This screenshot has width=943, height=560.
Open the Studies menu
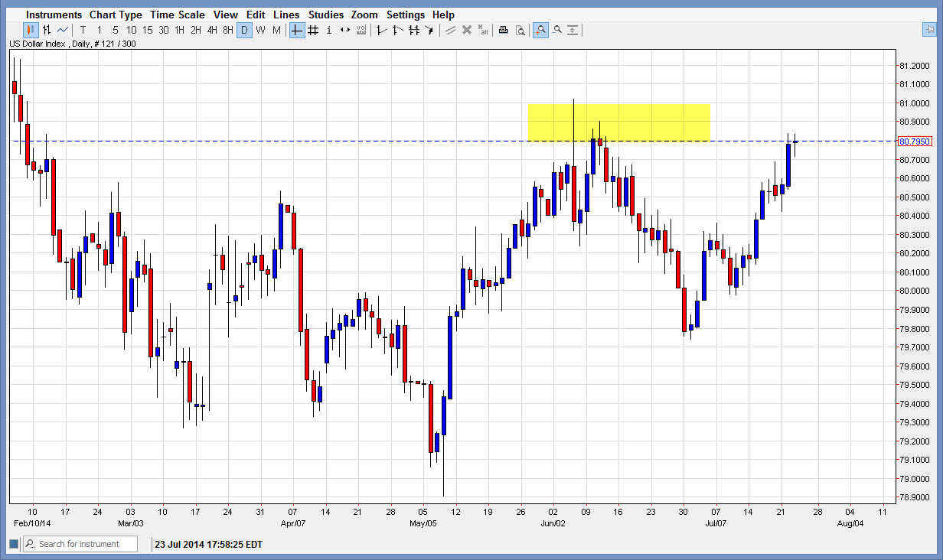tap(326, 15)
